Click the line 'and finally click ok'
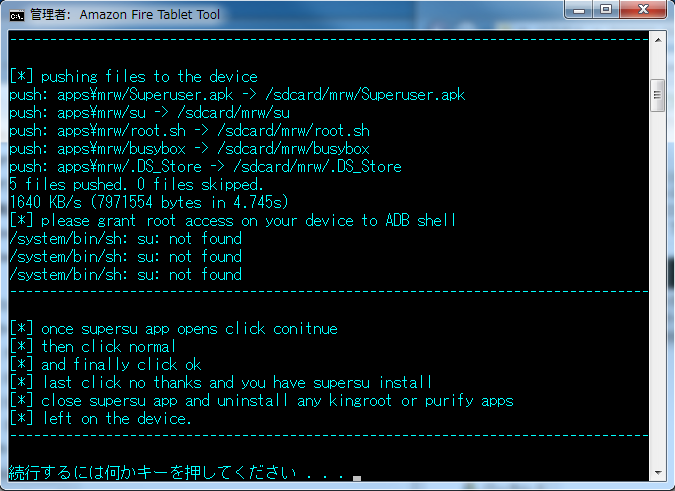 coord(105,365)
